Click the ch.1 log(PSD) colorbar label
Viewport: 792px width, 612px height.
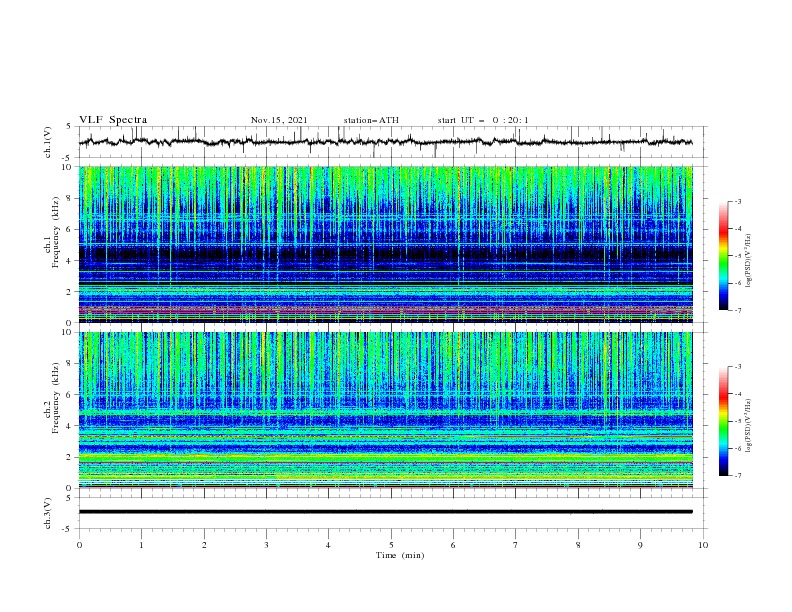point(748,261)
